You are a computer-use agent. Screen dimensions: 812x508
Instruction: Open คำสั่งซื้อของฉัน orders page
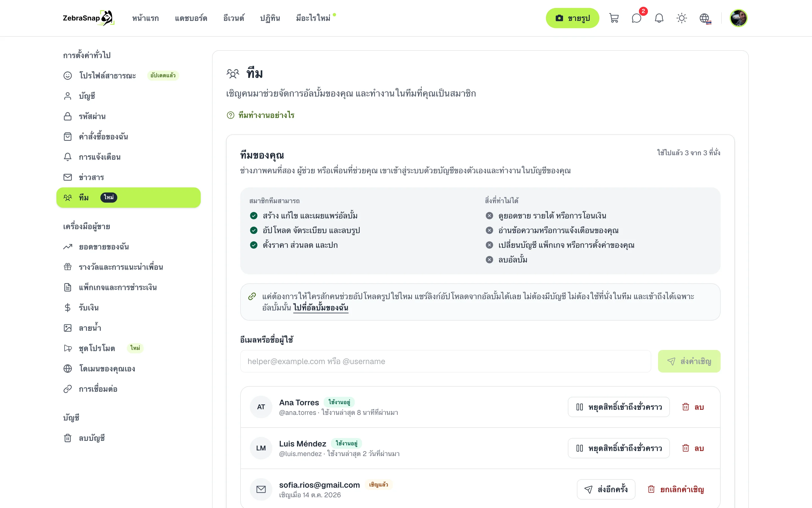[129, 137]
